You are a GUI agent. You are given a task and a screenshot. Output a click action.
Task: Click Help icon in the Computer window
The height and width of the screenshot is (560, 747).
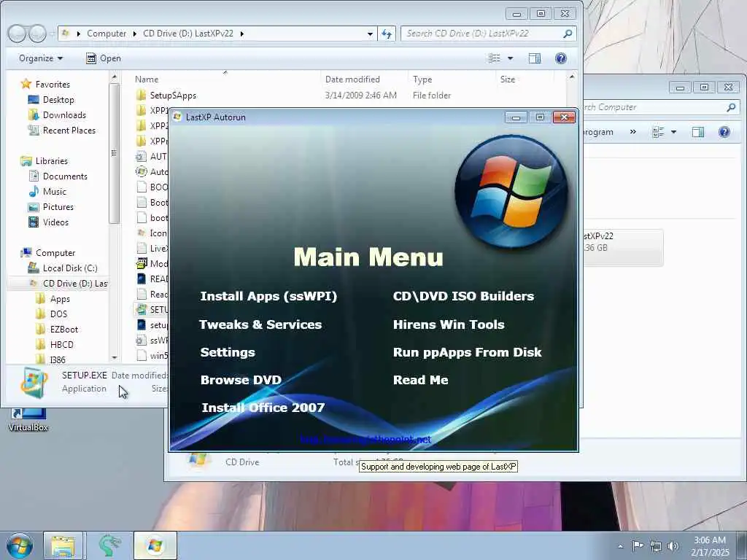pyautogui.click(x=724, y=132)
